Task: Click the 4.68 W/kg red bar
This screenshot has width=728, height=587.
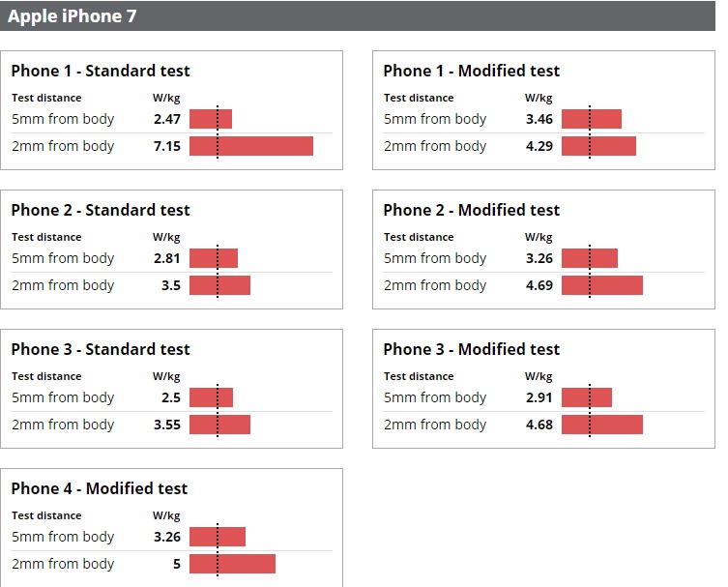Action: click(x=602, y=425)
